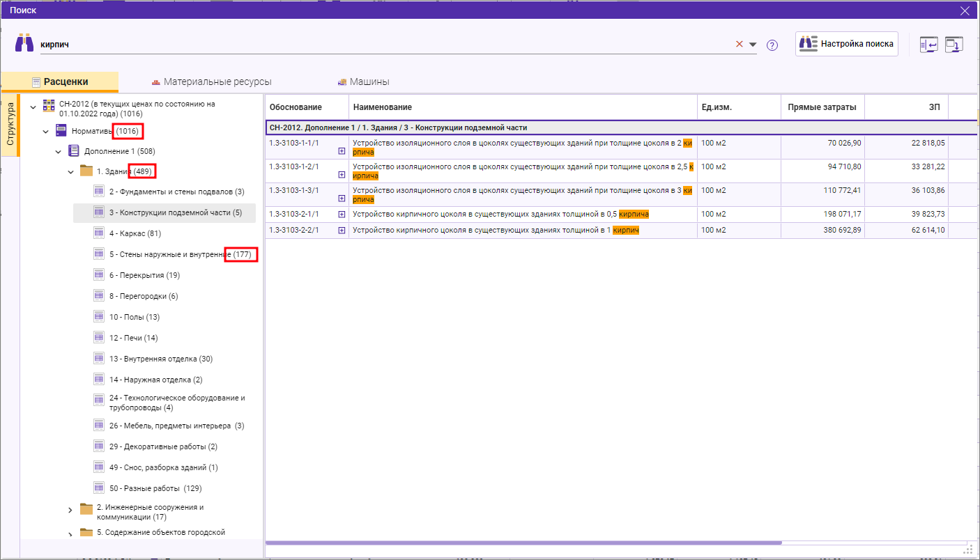Switch to the 'Машины' tab
980x560 pixels.
tap(362, 81)
